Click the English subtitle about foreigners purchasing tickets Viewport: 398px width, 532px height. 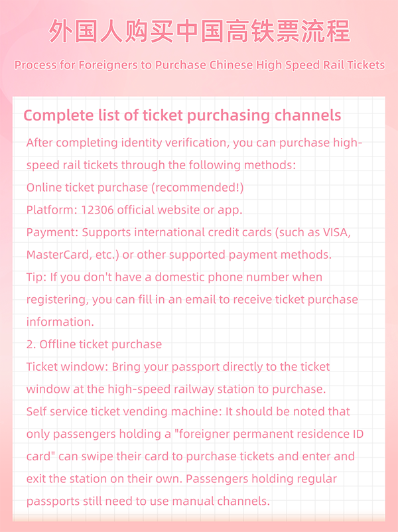click(x=199, y=65)
